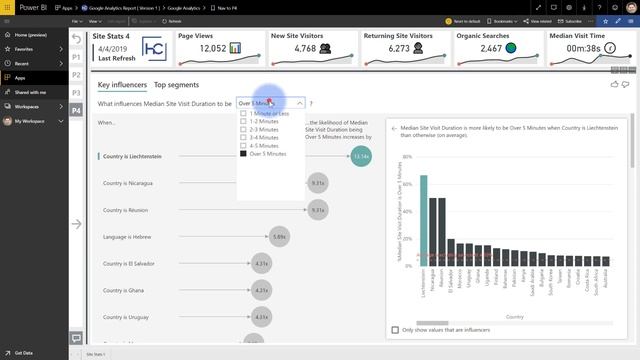Open Shared with me in sidebar
640x360 pixels.
30,92
